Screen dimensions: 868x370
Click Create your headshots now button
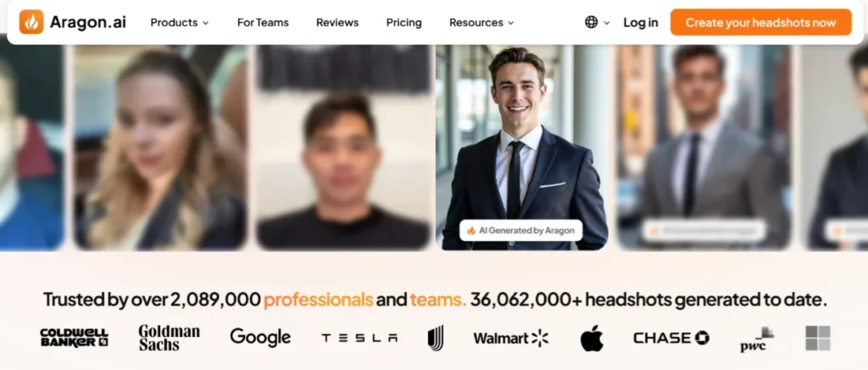(x=760, y=22)
